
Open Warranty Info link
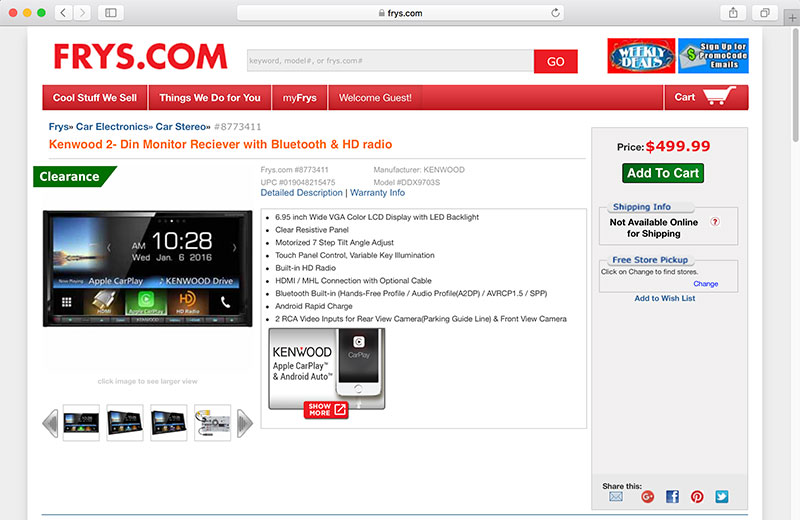377,193
